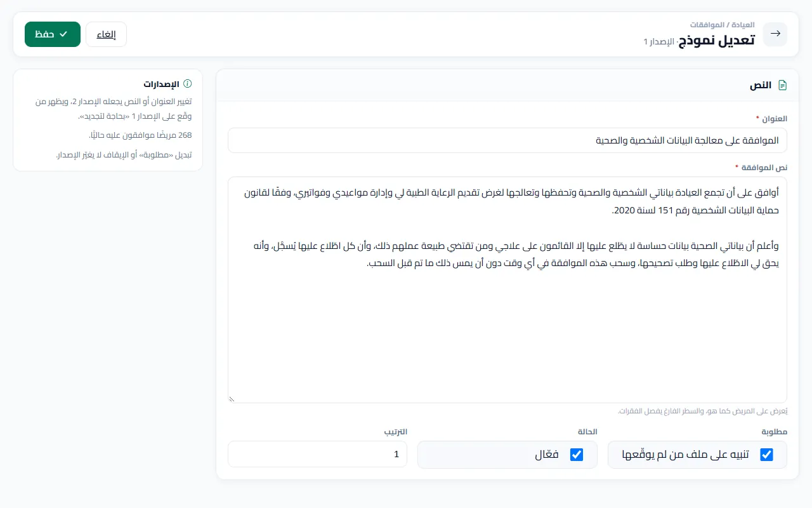Cancel editing via إلغاء link
Screen dimensions: 812x508
pos(106,34)
